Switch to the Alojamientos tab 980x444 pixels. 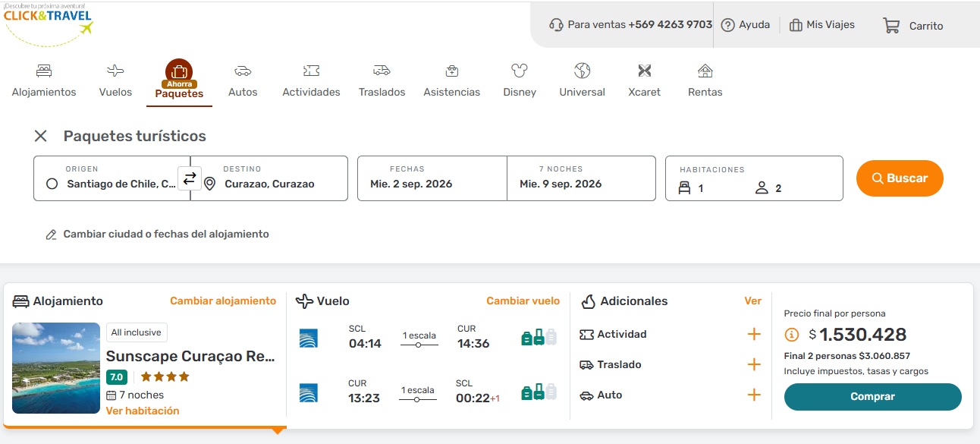click(x=44, y=80)
